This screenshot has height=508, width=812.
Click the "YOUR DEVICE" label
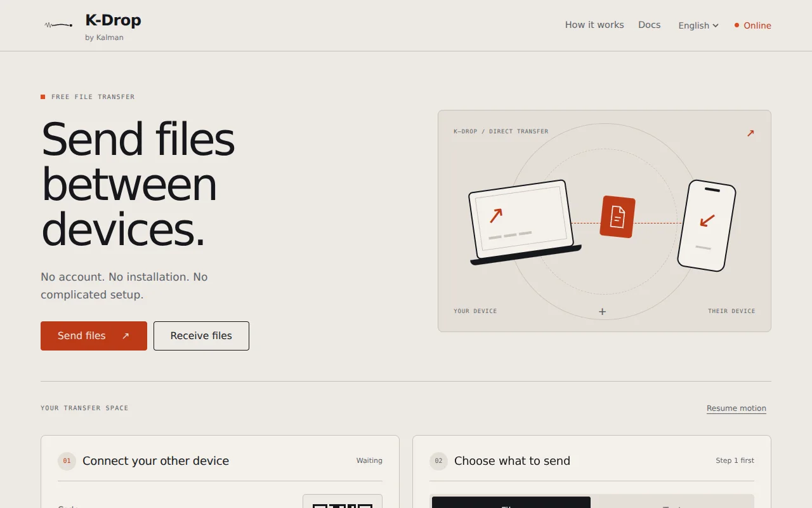pyautogui.click(x=475, y=311)
